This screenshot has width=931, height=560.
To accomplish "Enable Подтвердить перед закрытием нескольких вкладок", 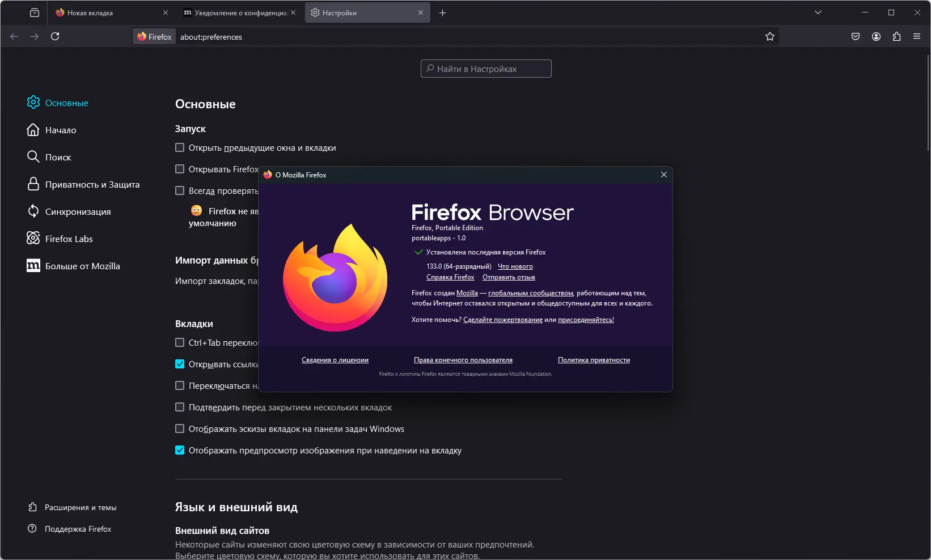I will 180,407.
